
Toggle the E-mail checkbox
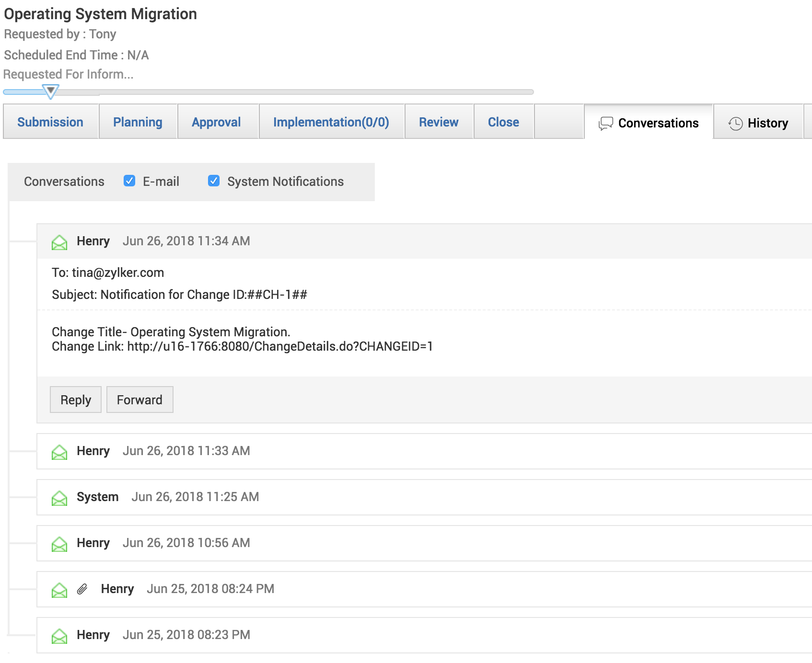(x=129, y=181)
